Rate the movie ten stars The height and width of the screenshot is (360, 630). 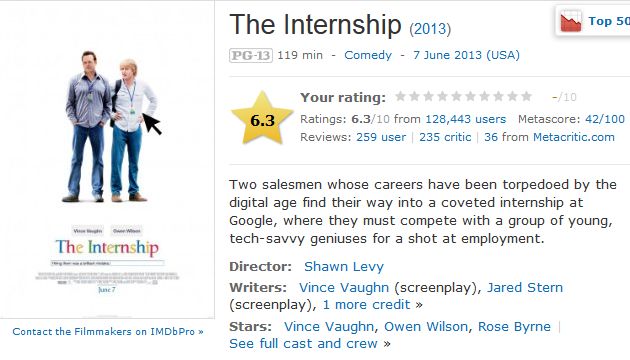pyautogui.click(x=526, y=96)
